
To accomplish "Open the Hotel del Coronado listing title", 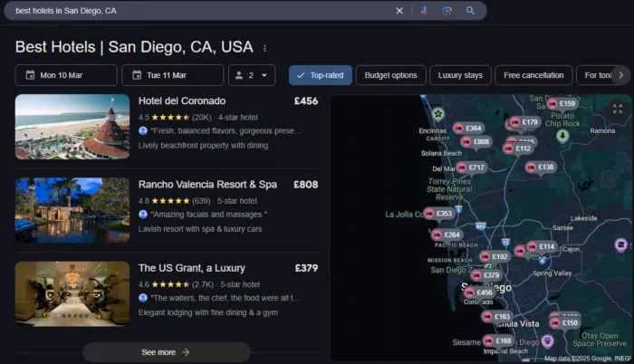I will pos(182,101).
